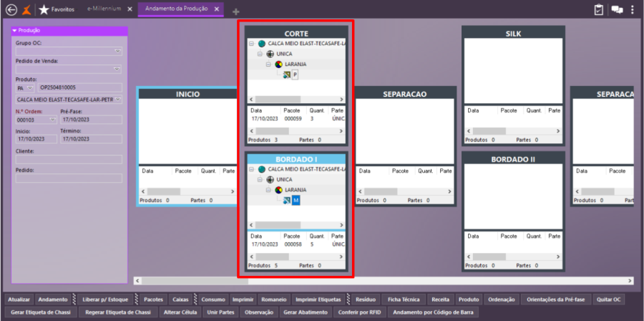Collapse the UNICA node in BORDADO I
Screen dimensions: 644x321
click(x=260, y=180)
